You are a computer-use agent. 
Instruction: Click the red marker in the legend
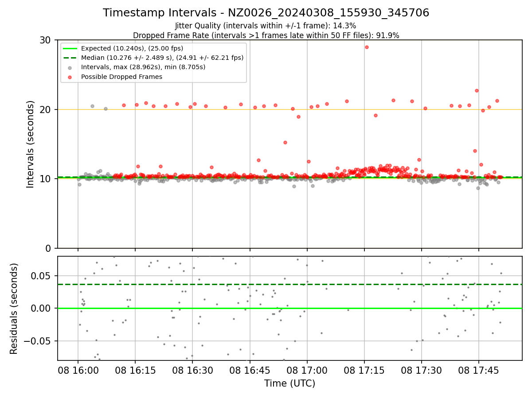[70, 77]
